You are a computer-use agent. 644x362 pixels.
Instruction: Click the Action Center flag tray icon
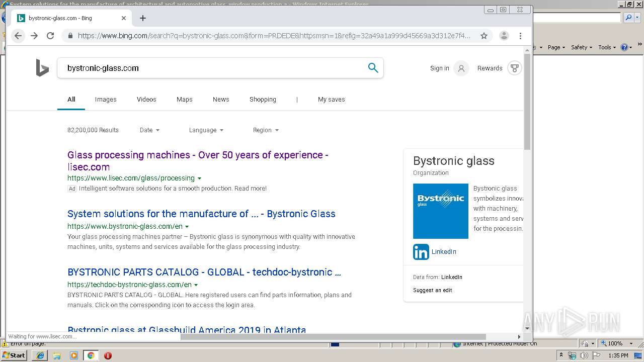[x=596, y=355]
